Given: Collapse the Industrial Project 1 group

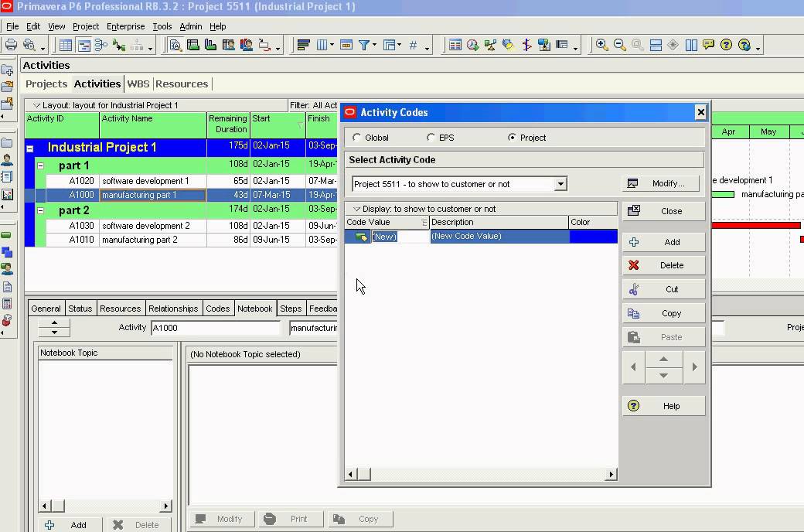Looking at the screenshot, I should 29,148.
